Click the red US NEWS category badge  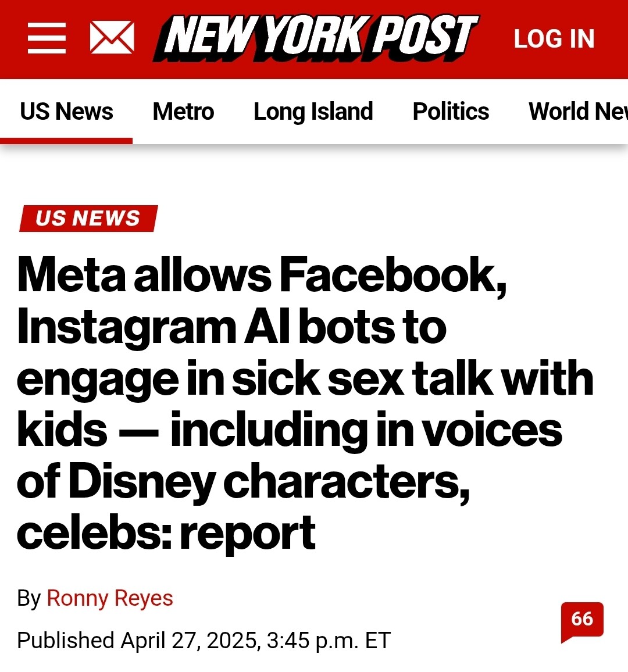point(88,219)
